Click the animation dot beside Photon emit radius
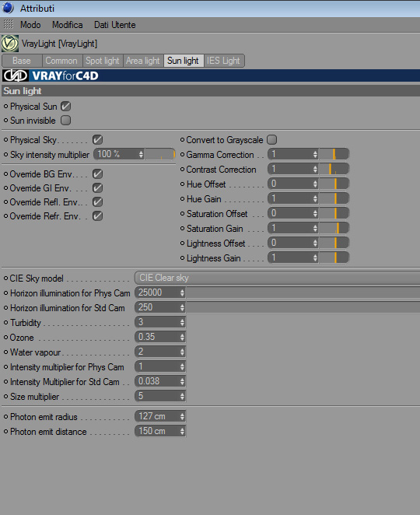The width and height of the screenshot is (420, 515). [x=5, y=417]
